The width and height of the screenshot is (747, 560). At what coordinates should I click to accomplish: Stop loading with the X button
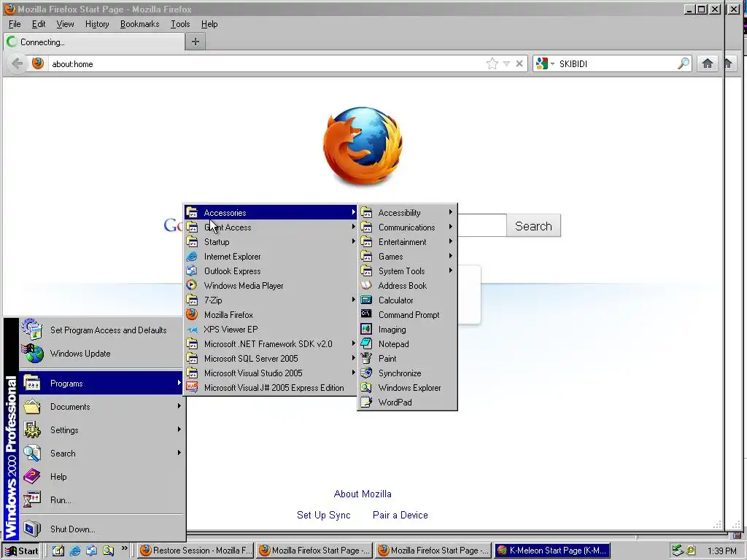tap(519, 63)
